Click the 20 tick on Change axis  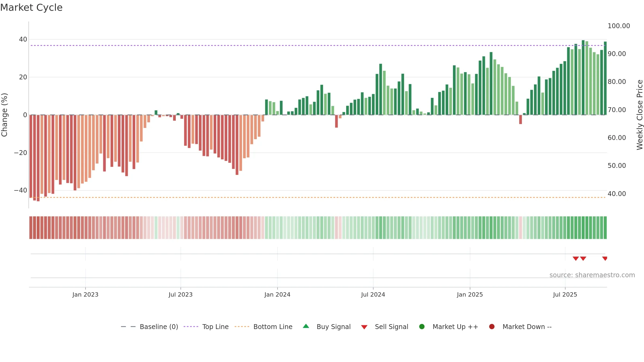coord(23,77)
